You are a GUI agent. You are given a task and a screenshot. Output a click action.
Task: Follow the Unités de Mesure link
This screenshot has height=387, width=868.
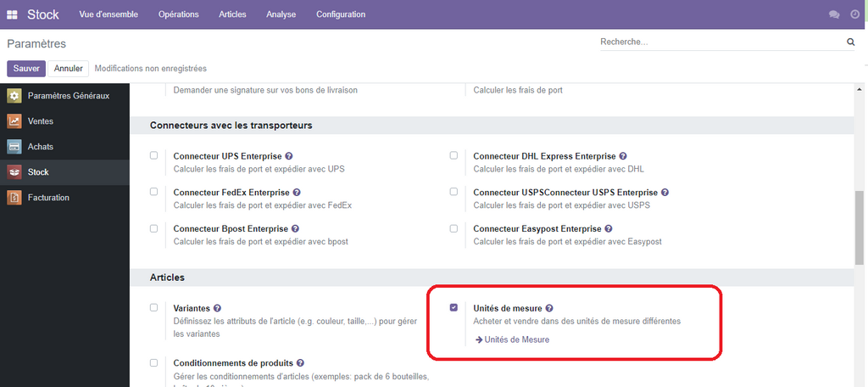516,339
